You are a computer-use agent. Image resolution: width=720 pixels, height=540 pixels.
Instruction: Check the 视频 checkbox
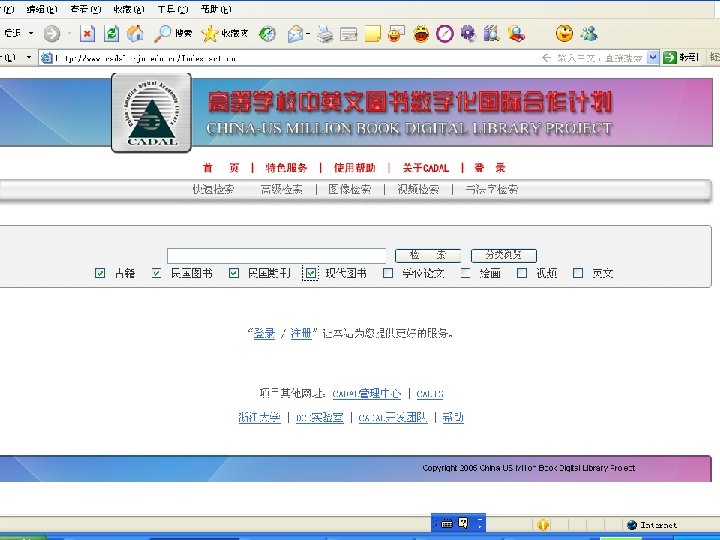click(x=522, y=273)
